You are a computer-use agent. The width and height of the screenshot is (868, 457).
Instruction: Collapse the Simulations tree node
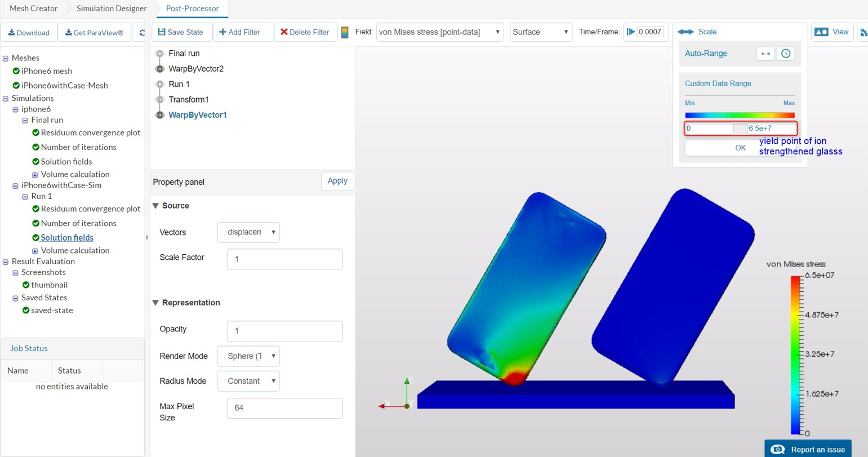[x=6, y=99]
